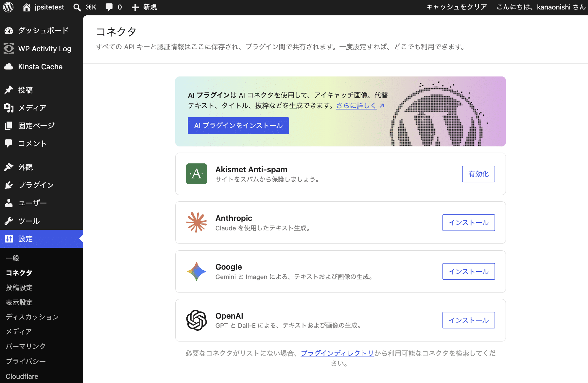Activate Akismet with 有効化 button
This screenshot has height=383, width=588.
point(478,174)
